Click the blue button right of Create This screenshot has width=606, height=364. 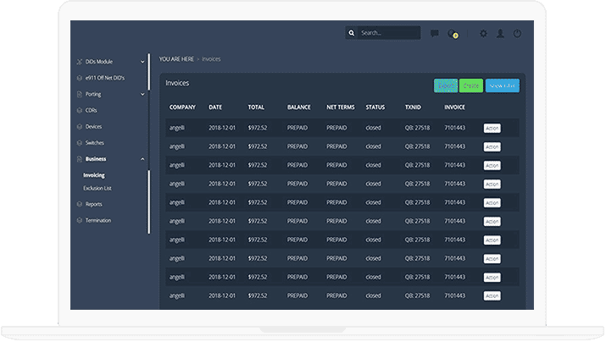(x=502, y=85)
